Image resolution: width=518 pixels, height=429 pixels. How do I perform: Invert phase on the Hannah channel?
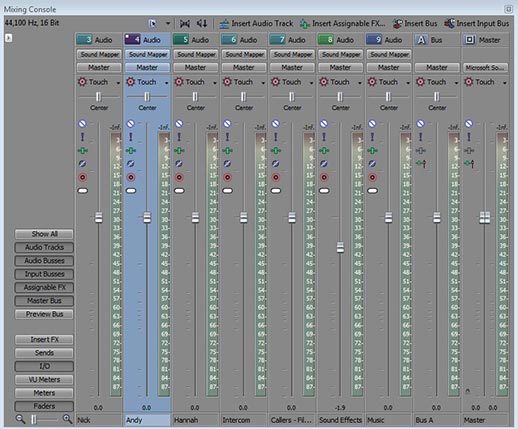pos(179,164)
